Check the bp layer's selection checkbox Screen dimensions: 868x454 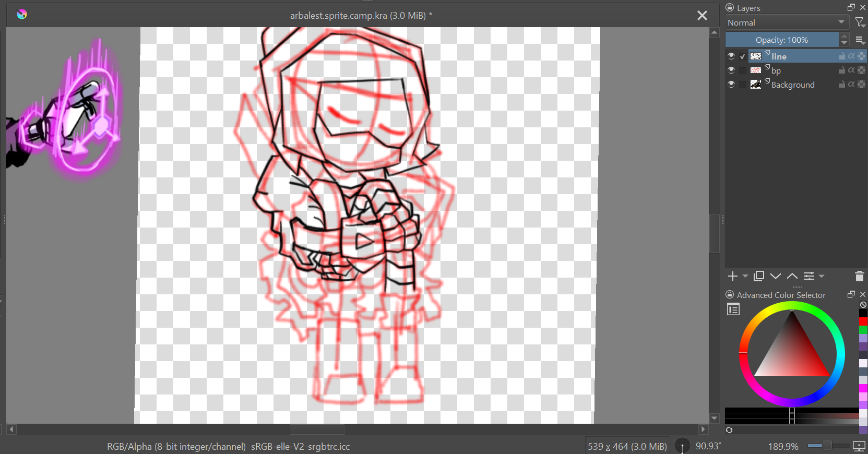pyautogui.click(x=743, y=70)
